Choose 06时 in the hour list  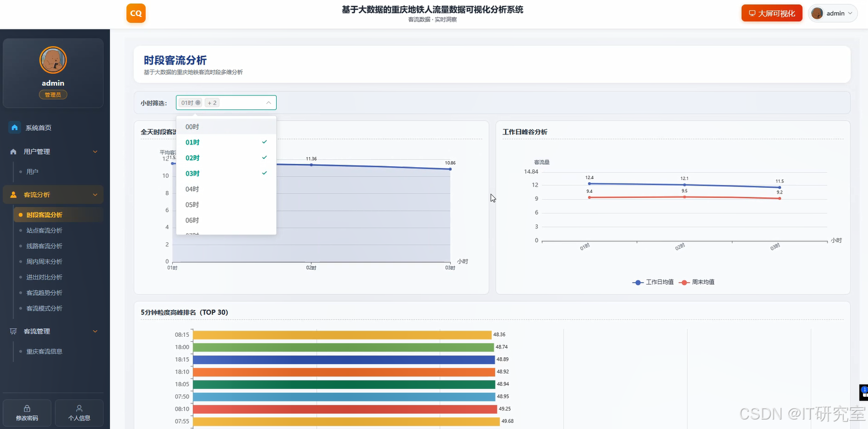point(226,220)
